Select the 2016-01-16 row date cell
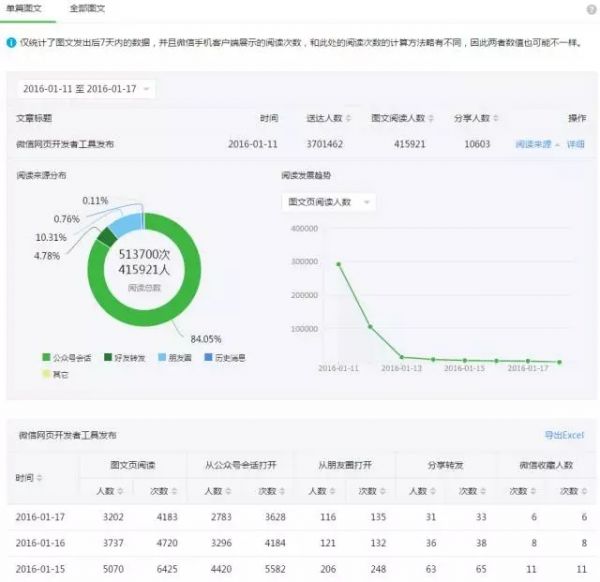Viewport: 600px width, 582px height. pyautogui.click(x=40, y=543)
